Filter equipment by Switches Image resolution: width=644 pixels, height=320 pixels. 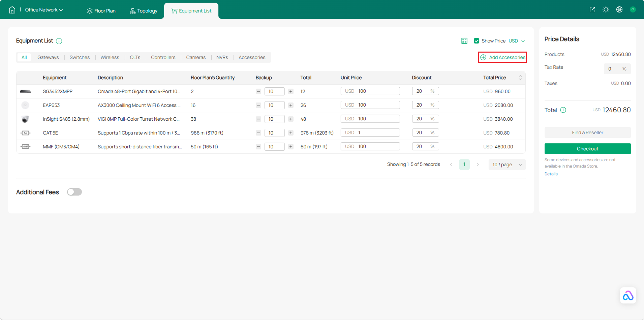click(x=80, y=57)
